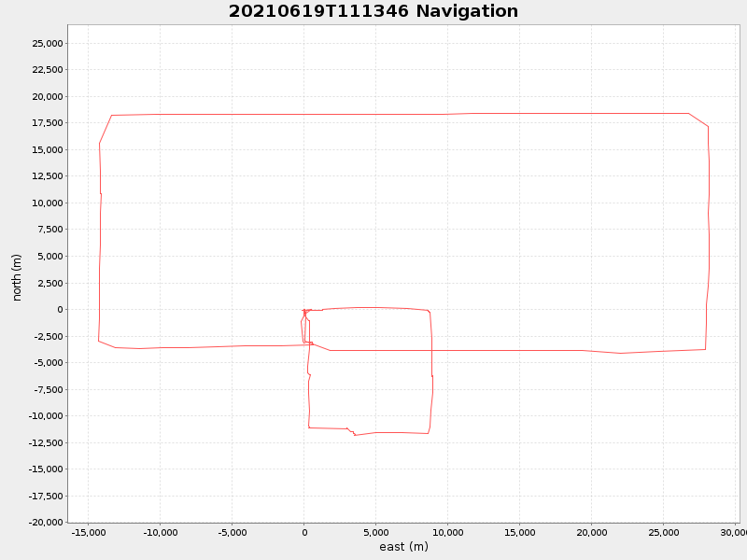Click the 20,000 east axis tick label
The height and width of the screenshot is (560, 747).
pyautogui.click(x=592, y=532)
